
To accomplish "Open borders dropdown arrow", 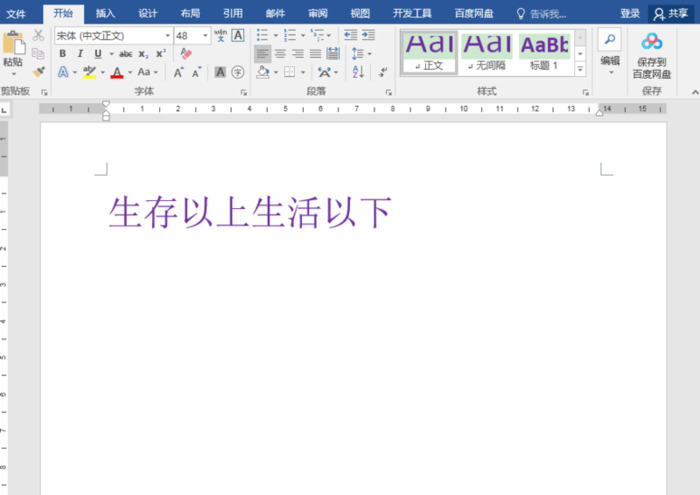I will click(x=303, y=72).
